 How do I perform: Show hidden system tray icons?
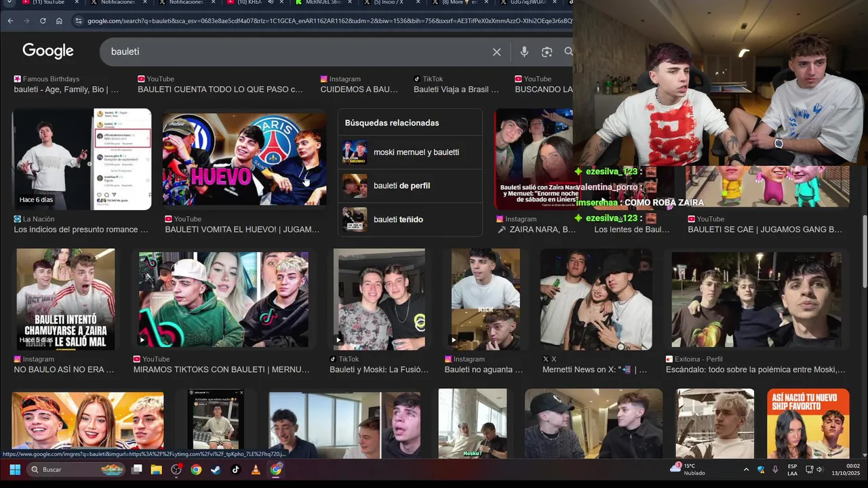click(x=746, y=469)
